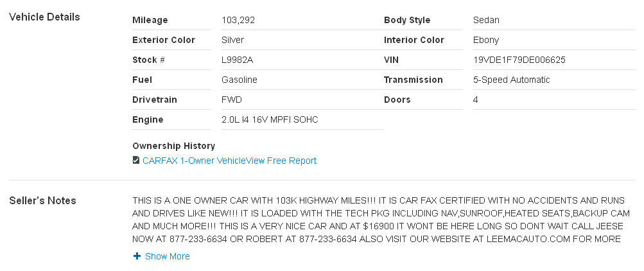Image resolution: width=644 pixels, height=271 pixels.
Task: Click the engine value 2.0L I4 16V MPFI SOHC
Action: (x=270, y=119)
